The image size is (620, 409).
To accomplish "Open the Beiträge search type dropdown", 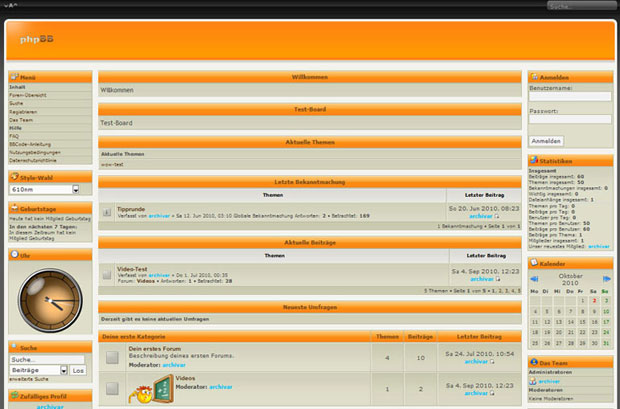I will tap(38, 370).
